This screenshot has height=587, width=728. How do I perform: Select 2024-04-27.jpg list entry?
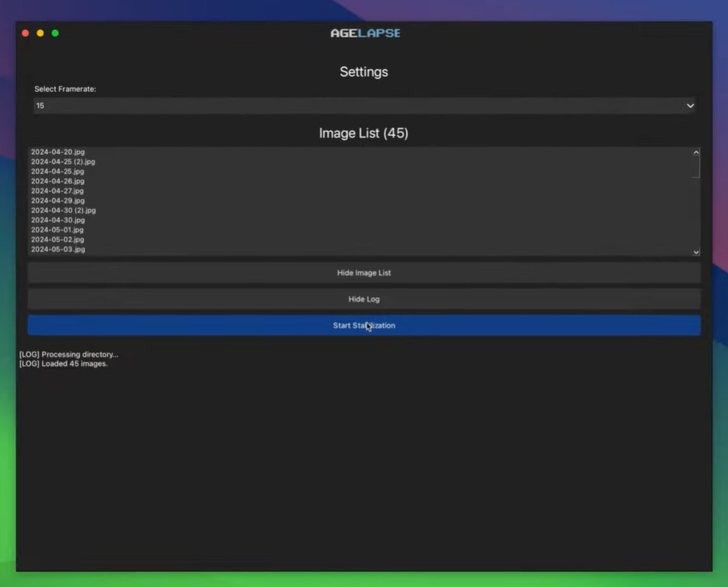pyautogui.click(x=57, y=191)
